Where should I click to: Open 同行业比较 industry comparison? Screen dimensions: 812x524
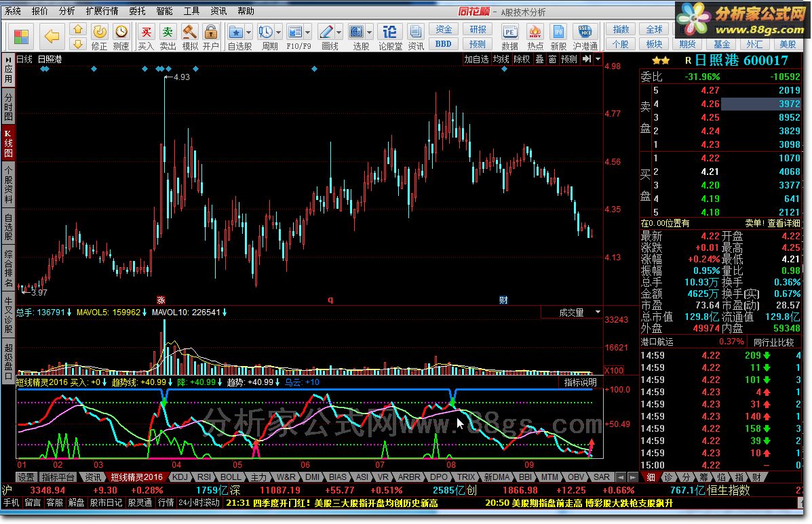(774, 342)
